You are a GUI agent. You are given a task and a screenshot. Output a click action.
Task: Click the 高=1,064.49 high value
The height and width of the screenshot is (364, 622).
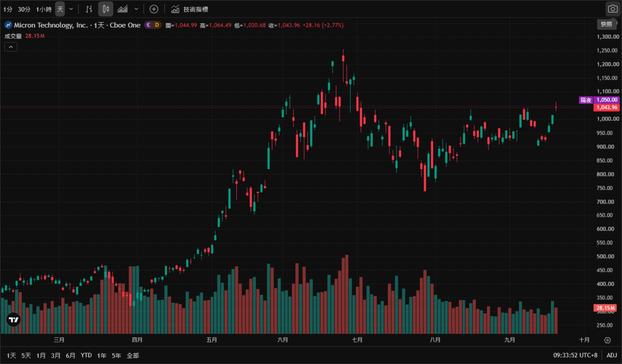[215, 25]
